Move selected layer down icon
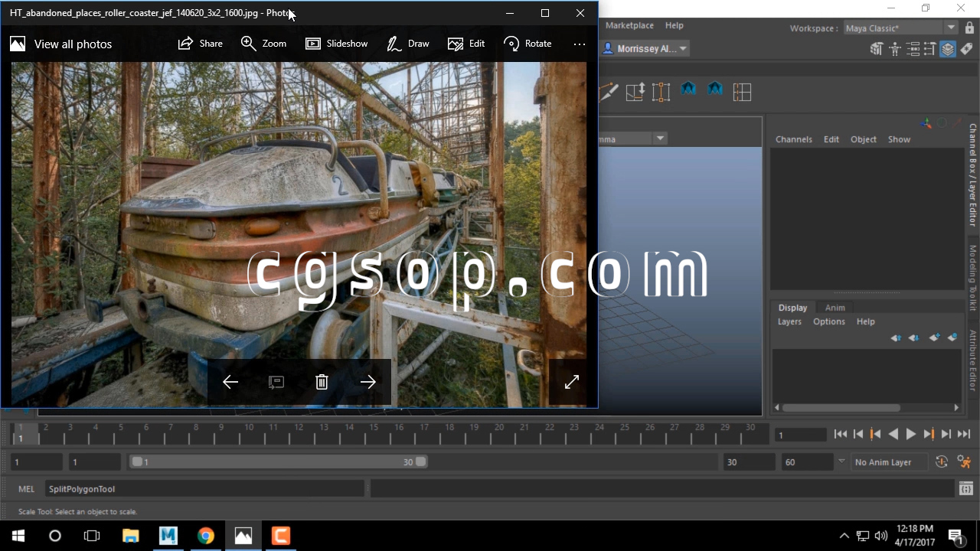 [914, 337]
